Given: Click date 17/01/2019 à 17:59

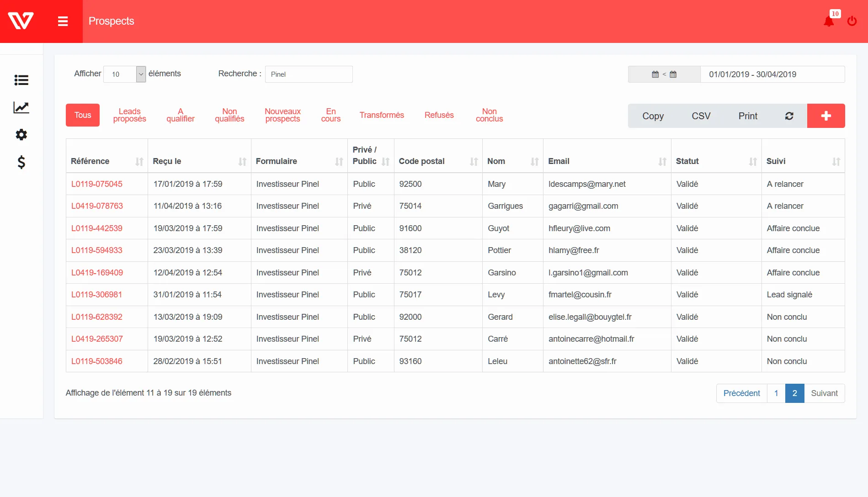Looking at the screenshot, I should (x=188, y=184).
